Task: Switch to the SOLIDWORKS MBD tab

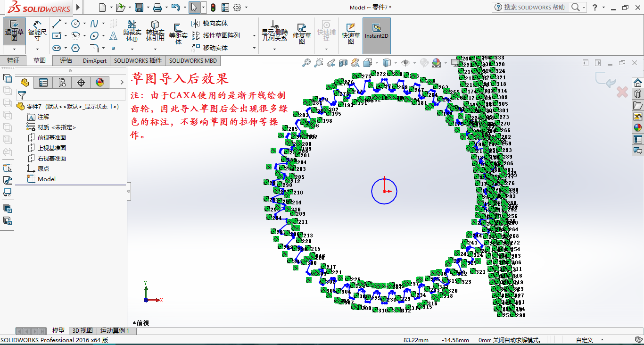Action: (193, 60)
